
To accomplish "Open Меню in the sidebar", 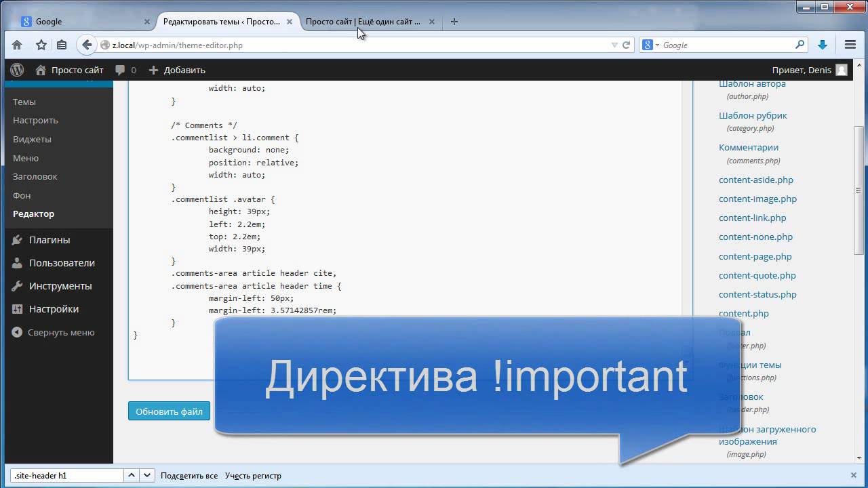I will [x=26, y=158].
